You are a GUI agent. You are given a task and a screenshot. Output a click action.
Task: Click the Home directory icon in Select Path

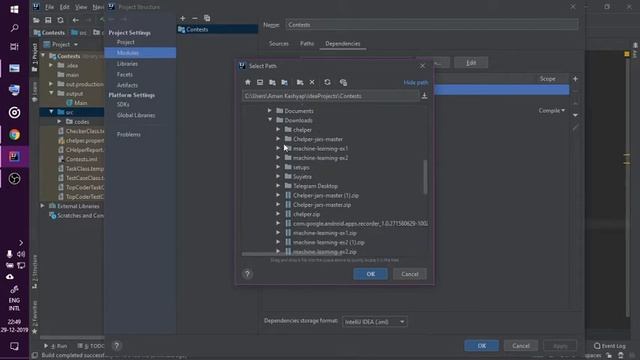coord(248,82)
